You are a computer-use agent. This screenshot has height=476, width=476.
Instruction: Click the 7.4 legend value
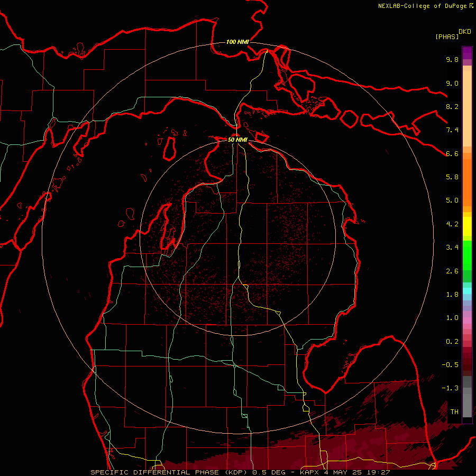pos(452,130)
